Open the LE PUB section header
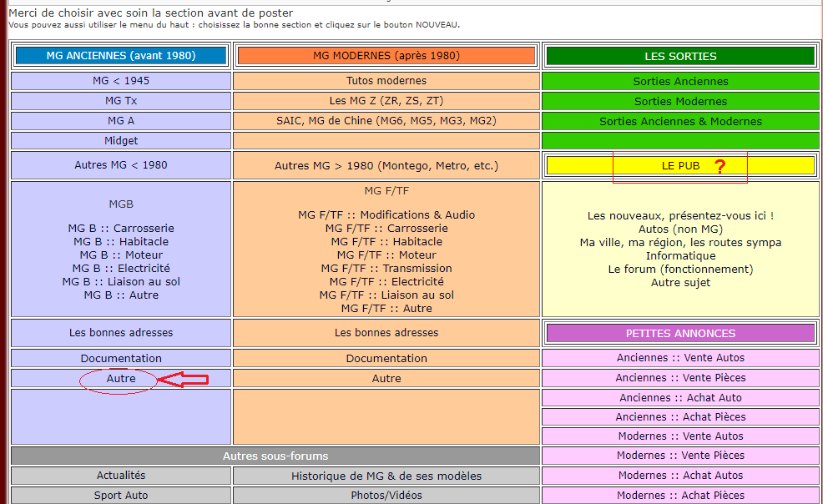 coord(680,166)
